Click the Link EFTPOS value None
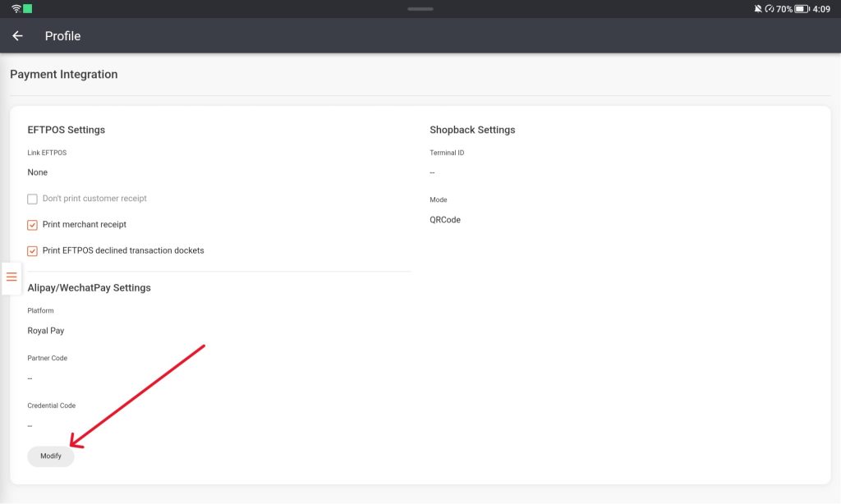The image size is (841, 504). pos(38,172)
